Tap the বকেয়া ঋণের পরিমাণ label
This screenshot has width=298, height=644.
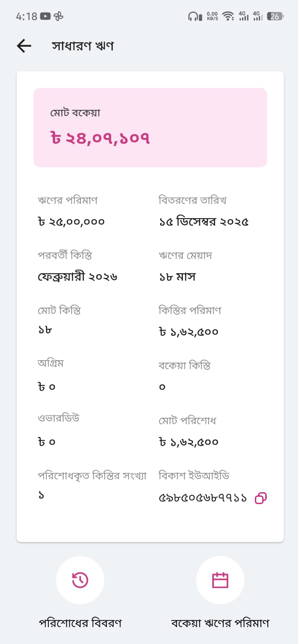pos(220,623)
